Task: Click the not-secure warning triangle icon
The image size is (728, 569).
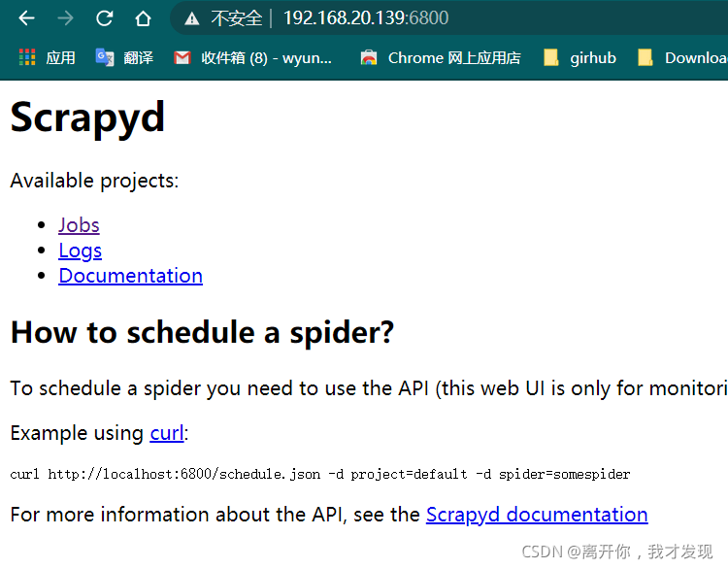Action: (192, 19)
